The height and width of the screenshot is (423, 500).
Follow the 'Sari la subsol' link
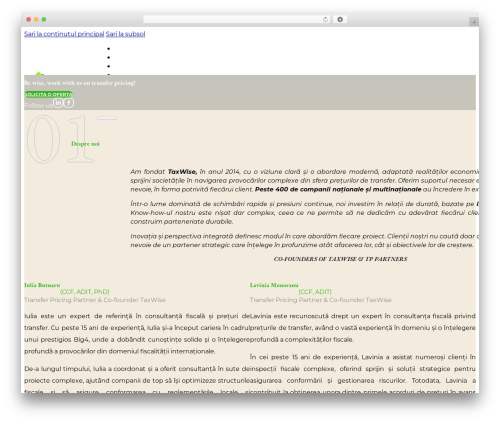(125, 34)
